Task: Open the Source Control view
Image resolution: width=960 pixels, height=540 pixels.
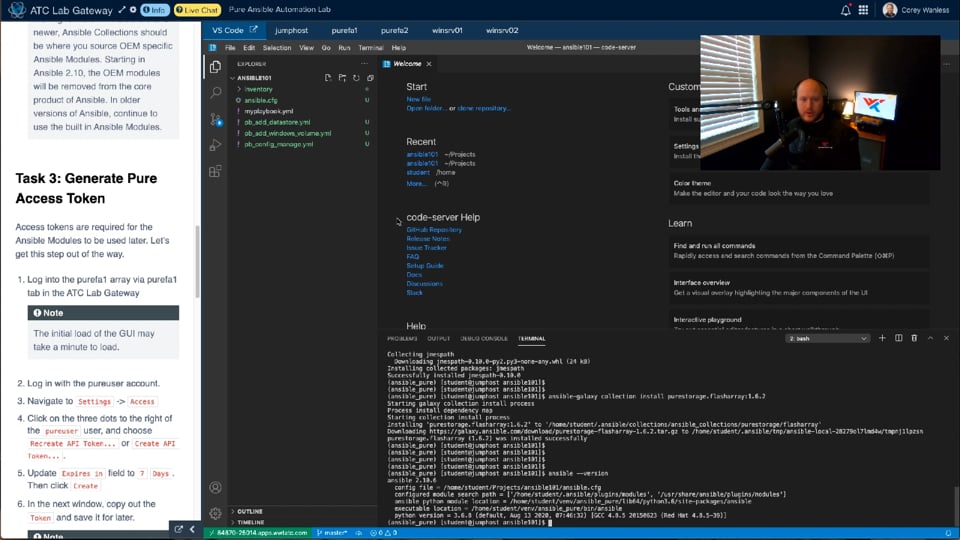Action: click(216, 119)
